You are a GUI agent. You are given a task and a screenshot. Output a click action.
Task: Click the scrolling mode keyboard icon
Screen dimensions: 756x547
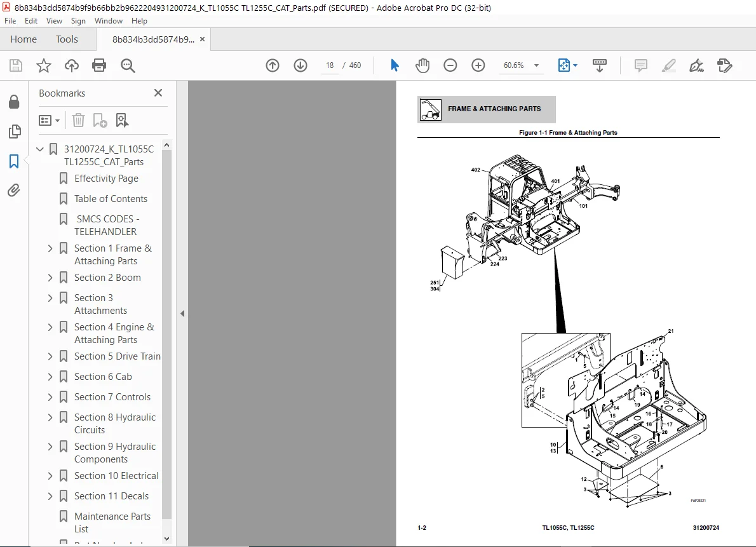600,65
